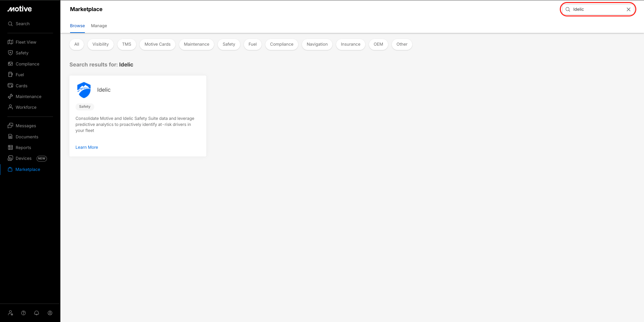This screenshot has height=322, width=644.
Task: Filter by Motive Cards category
Action: click(x=158, y=44)
